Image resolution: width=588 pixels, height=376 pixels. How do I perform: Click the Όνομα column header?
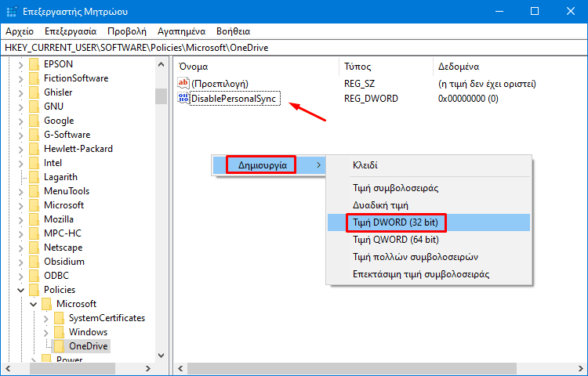(x=257, y=67)
